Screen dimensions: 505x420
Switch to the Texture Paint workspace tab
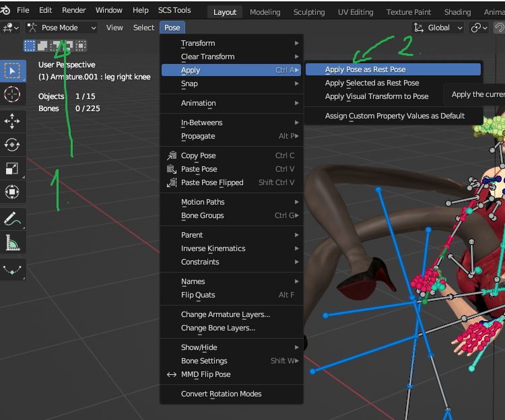click(x=409, y=12)
